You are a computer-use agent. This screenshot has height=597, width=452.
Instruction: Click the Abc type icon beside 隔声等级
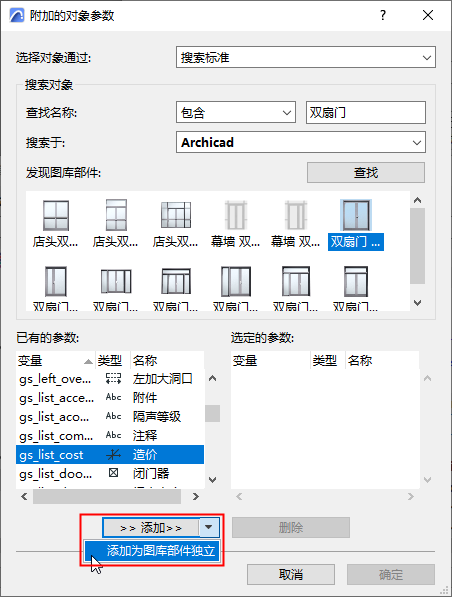click(x=113, y=416)
